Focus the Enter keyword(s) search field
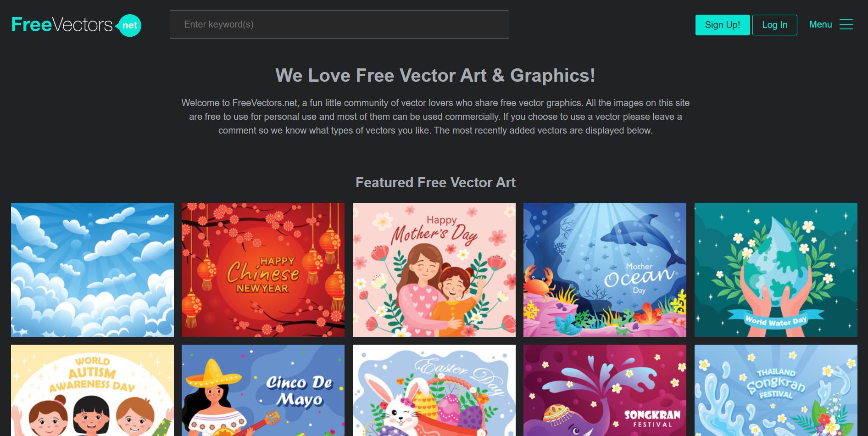 (339, 24)
